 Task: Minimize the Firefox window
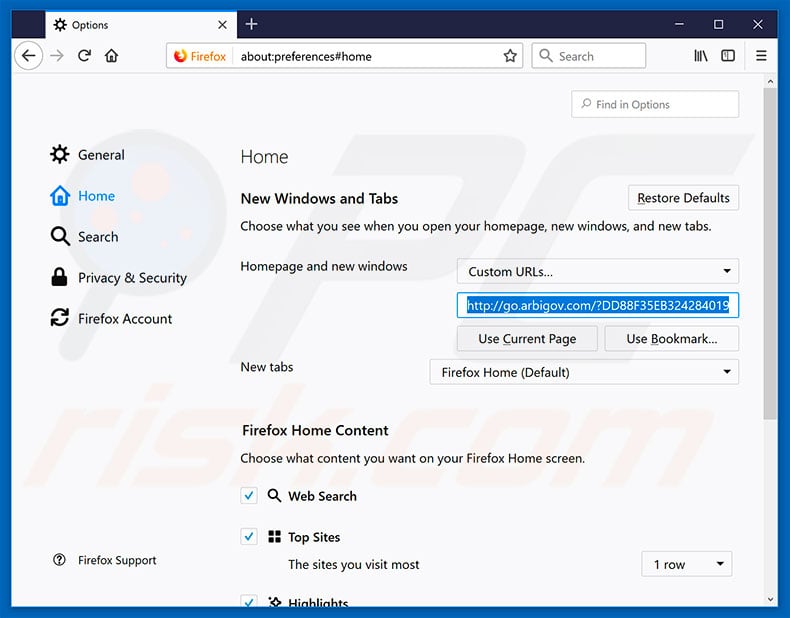680,24
